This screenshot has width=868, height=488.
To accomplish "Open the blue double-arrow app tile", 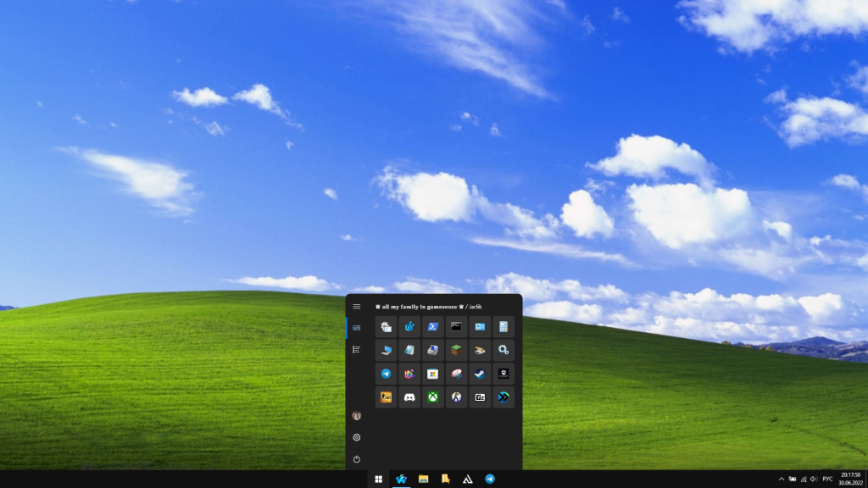I will tap(504, 397).
